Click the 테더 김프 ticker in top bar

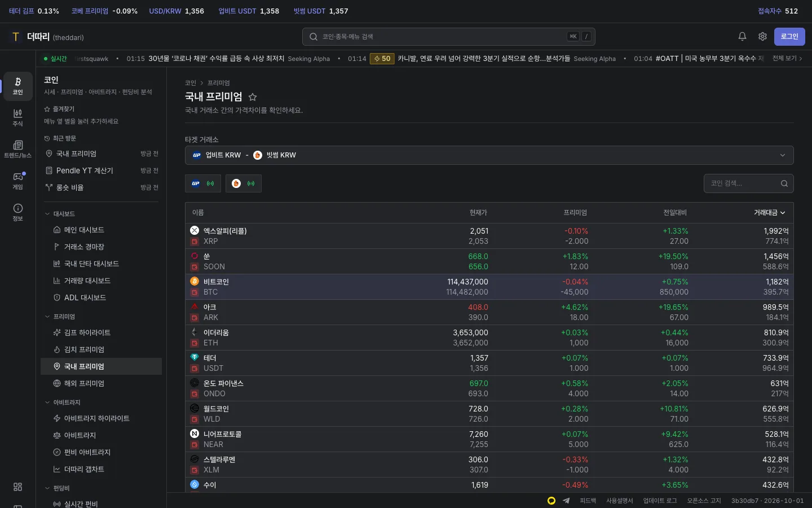34,11
